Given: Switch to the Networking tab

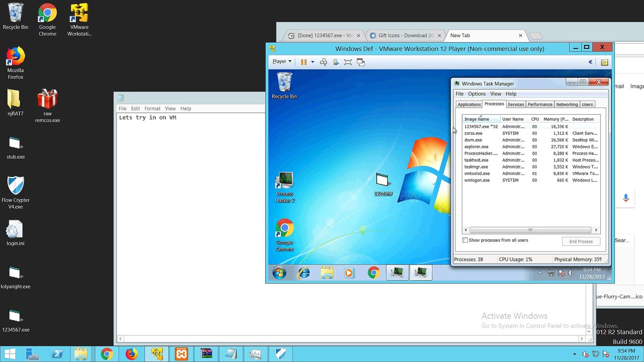Looking at the screenshot, I should (567, 105).
